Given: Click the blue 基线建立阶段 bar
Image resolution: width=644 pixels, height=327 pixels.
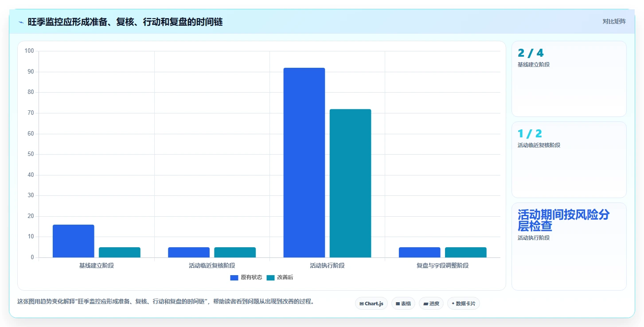Looking at the screenshot, I should pos(74,241).
